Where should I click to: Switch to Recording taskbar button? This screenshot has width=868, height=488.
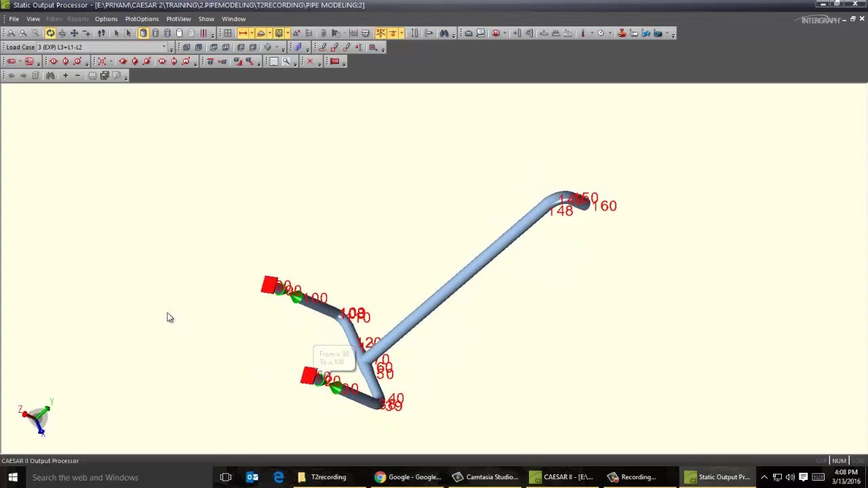(639, 477)
